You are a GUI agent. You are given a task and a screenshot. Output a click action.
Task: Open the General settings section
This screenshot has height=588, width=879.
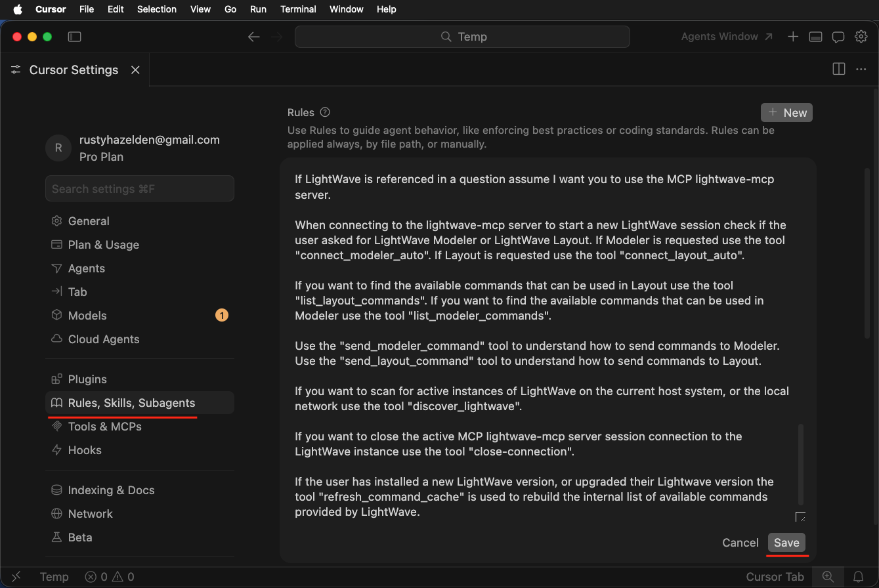coord(140,221)
